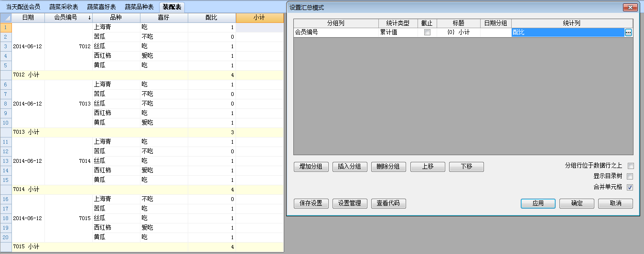Click the select-all corner of the table
The width and height of the screenshot is (644, 254).
6,18
